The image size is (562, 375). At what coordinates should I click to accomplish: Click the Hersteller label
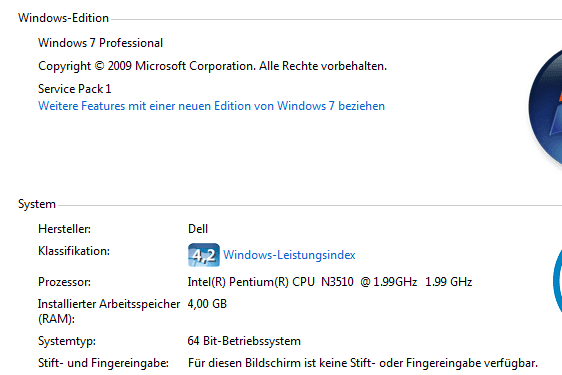65,229
